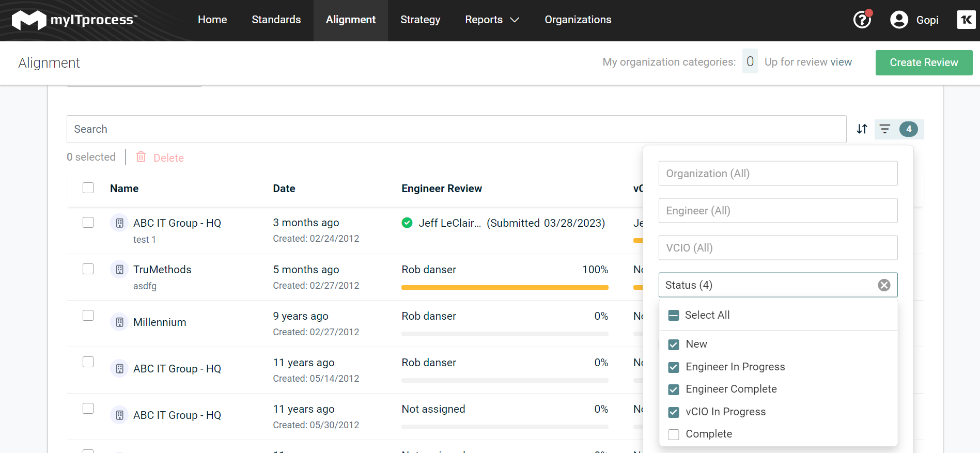Open the TruMethods review link
Viewport: 980px width, 453px height.
pyautogui.click(x=162, y=270)
